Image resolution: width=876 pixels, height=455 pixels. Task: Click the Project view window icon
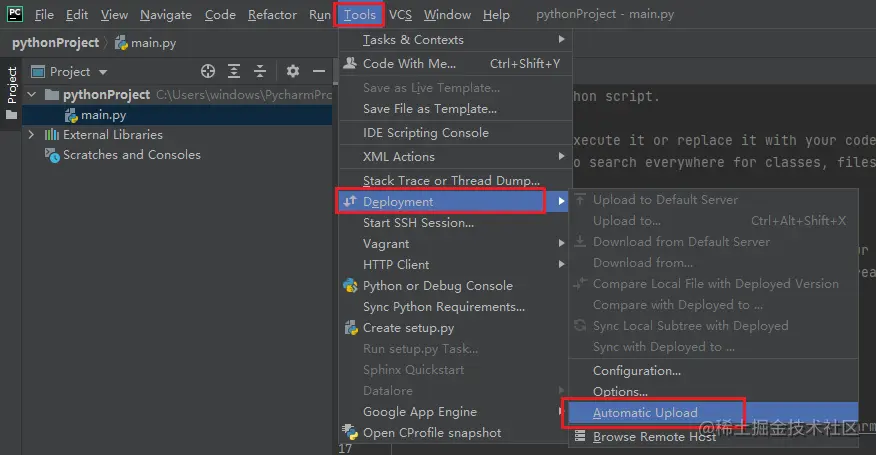coord(38,72)
